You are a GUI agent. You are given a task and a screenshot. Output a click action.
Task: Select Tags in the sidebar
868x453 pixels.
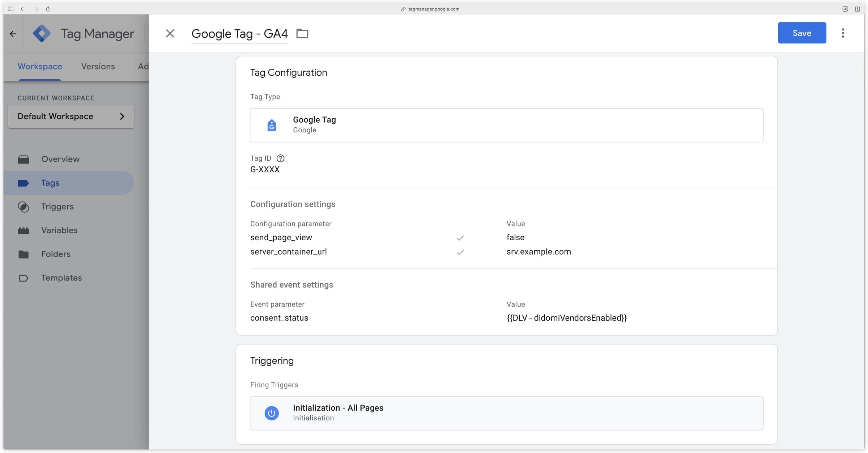69,183
